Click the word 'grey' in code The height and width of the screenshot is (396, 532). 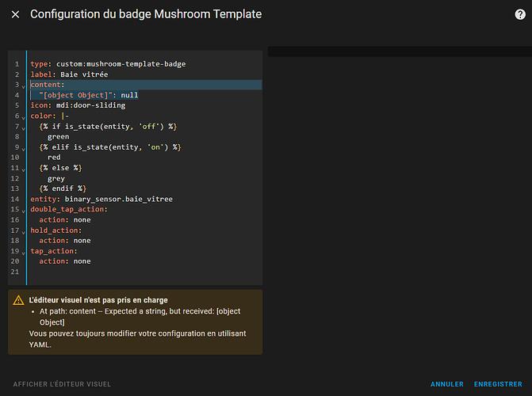[x=56, y=178]
